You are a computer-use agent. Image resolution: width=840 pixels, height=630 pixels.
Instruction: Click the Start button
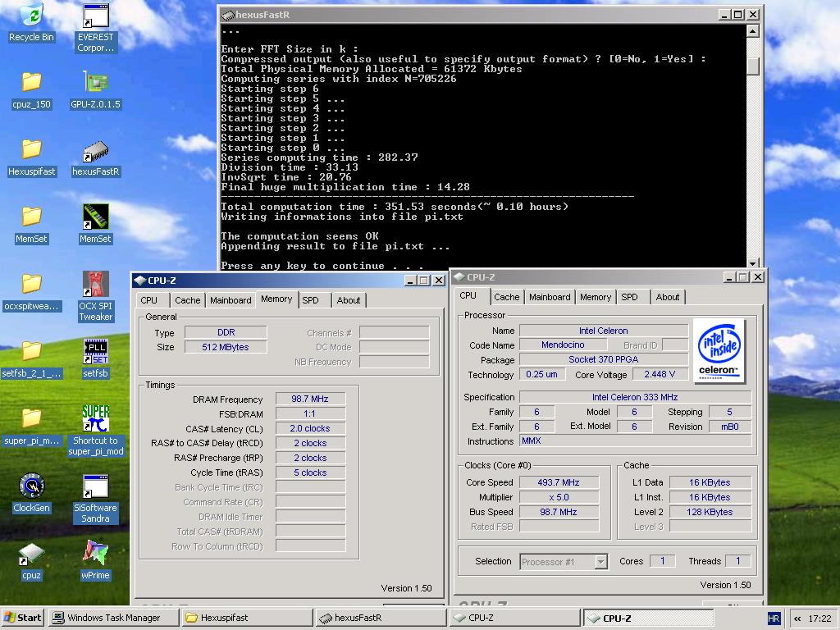[23, 619]
